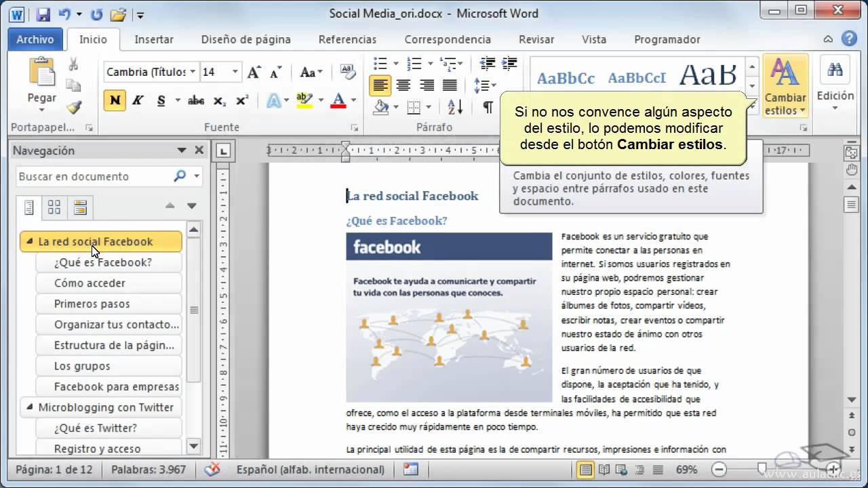The image size is (868, 488).
Task: Apply subscript formatting
Action: tap(219, 101)
